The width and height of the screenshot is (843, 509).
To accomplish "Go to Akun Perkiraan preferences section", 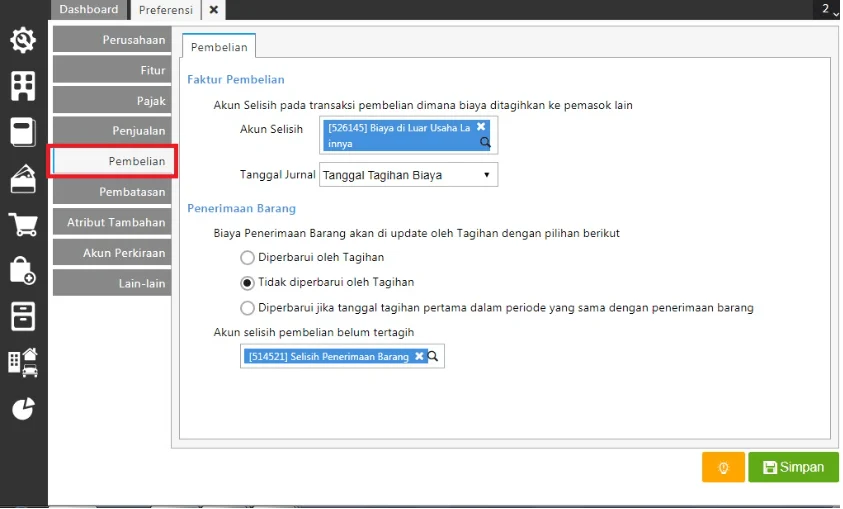I will (110, 253).
